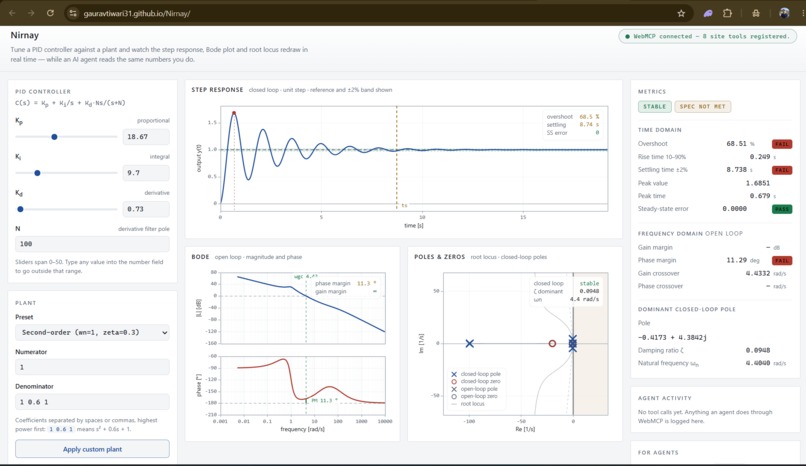Click the Phase margin value 11.29
806x466 pixels.
(x=737, y=260)
